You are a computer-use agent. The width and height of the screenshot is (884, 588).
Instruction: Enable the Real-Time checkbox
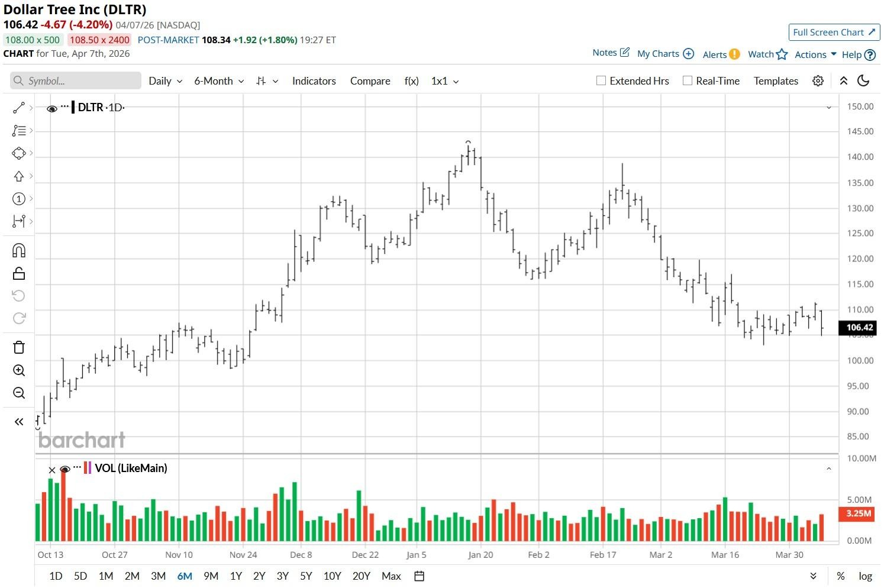688,81
